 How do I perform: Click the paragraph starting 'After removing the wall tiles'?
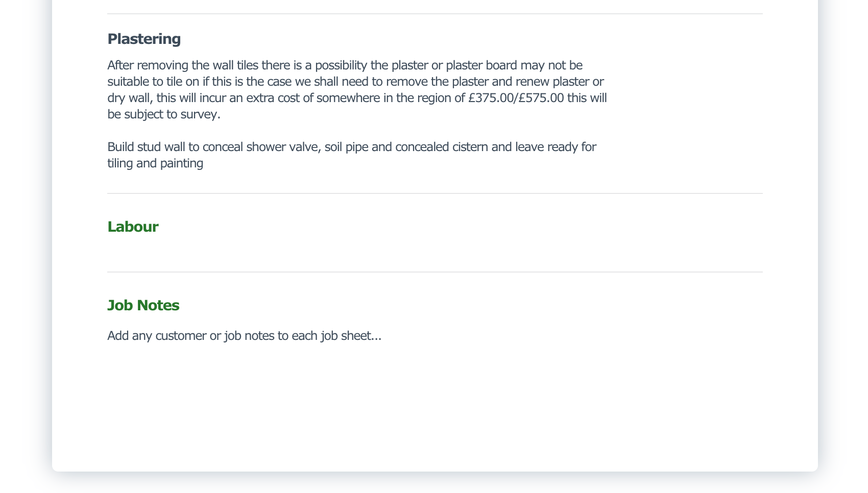[357, 90]
